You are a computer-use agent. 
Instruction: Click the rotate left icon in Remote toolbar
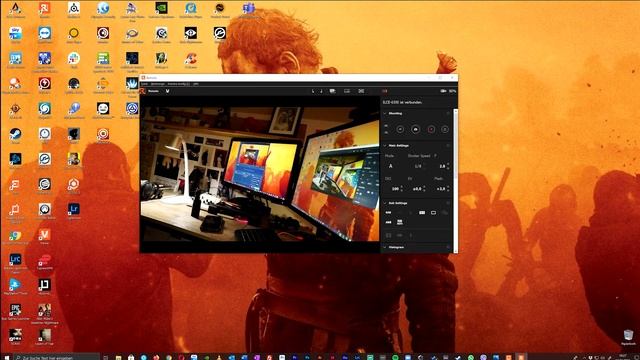[313, 91]
